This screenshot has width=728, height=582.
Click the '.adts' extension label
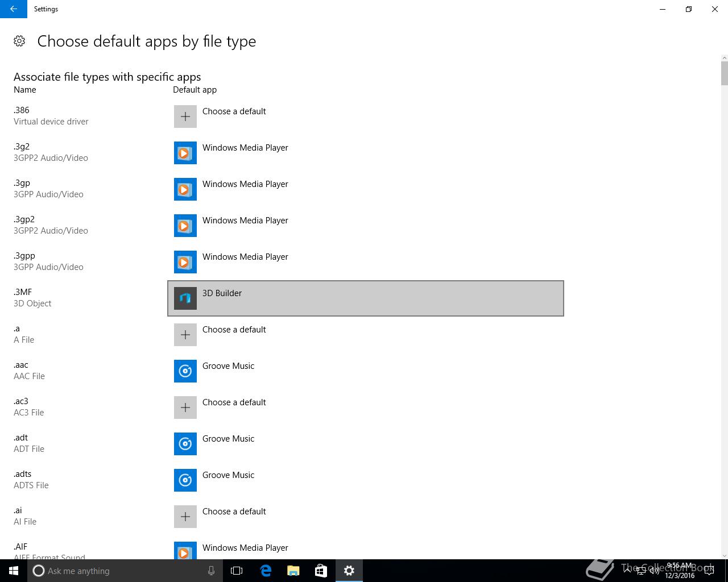coord(23,474)
